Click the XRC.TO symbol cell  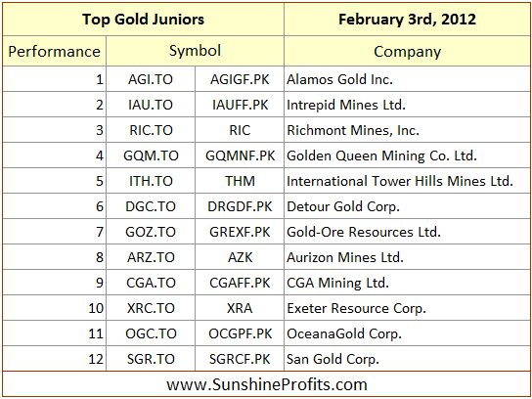click(x=151, y=308)
